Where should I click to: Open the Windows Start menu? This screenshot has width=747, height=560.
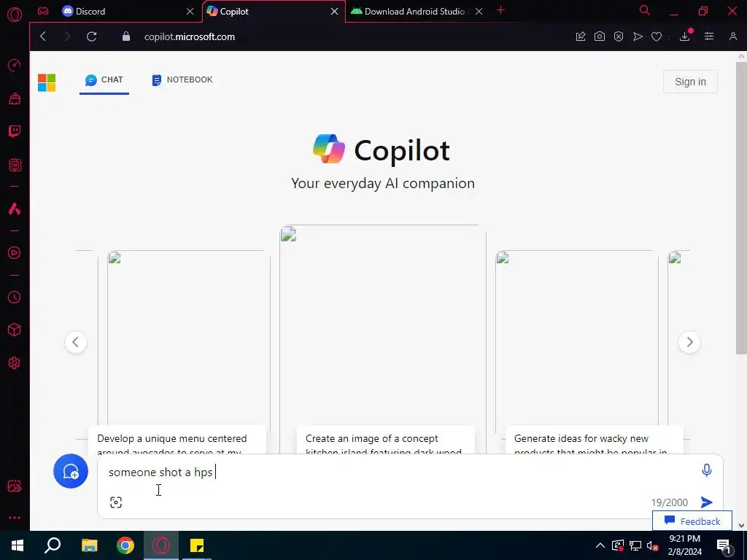click(18, 545)
